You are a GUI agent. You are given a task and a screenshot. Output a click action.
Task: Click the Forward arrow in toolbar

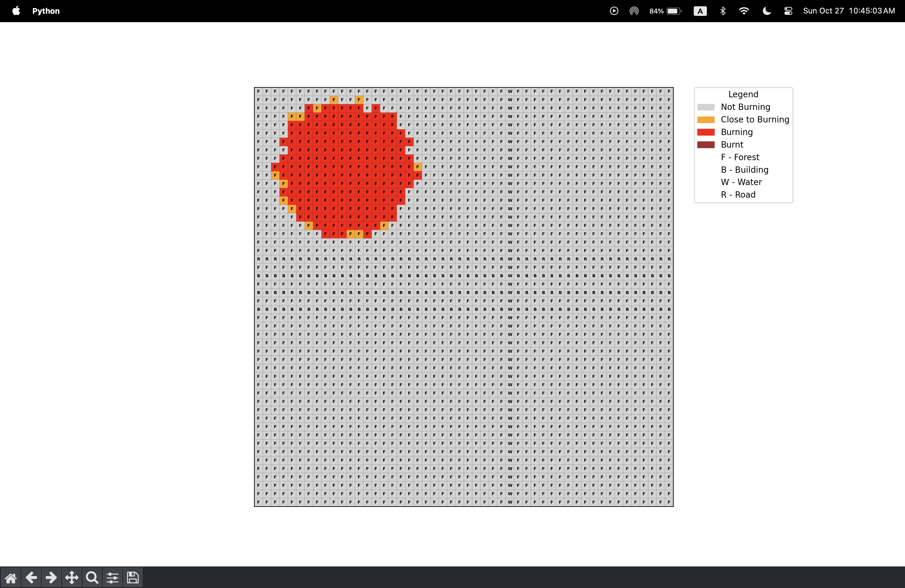click(51, 578)
